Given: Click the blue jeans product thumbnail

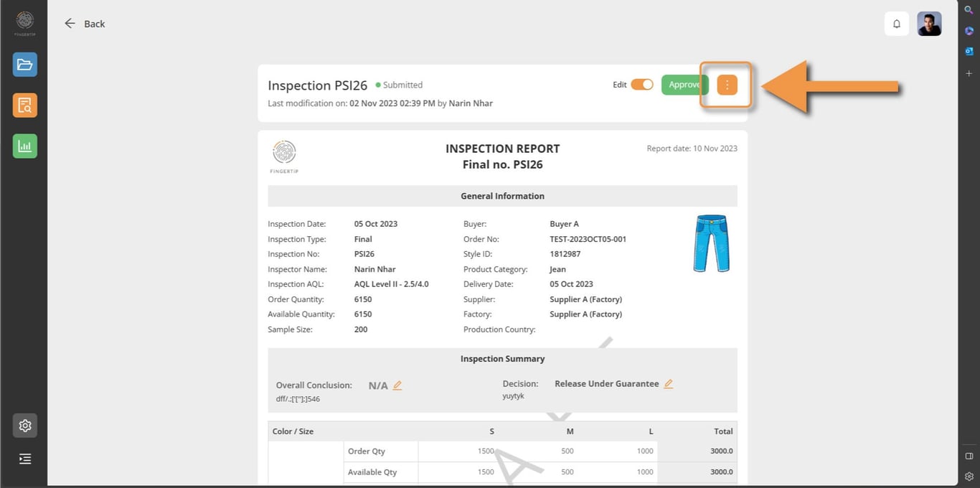Looking at the screenshot, I should pyautogui.click(x=711, y=243).
